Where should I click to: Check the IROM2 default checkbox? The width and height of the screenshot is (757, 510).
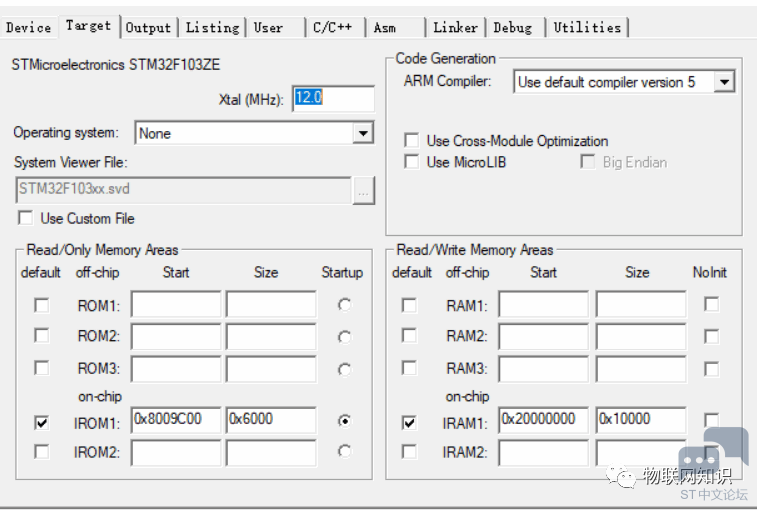coord(42,452)
